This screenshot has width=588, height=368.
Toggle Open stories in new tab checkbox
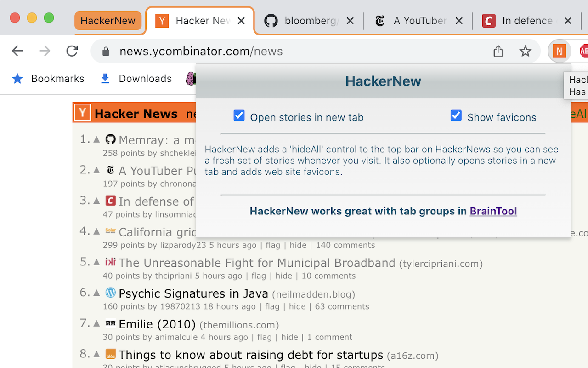[x=239, y=115]
